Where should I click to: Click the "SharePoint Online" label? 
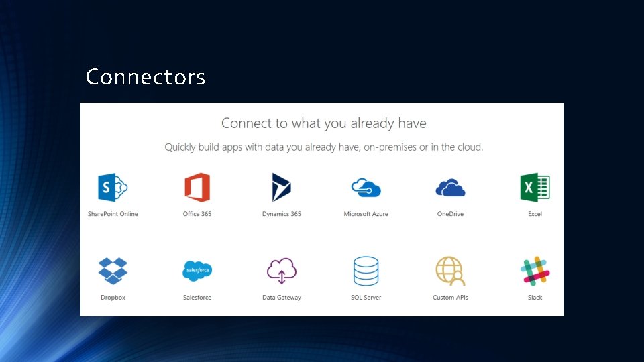click(113, 214)
